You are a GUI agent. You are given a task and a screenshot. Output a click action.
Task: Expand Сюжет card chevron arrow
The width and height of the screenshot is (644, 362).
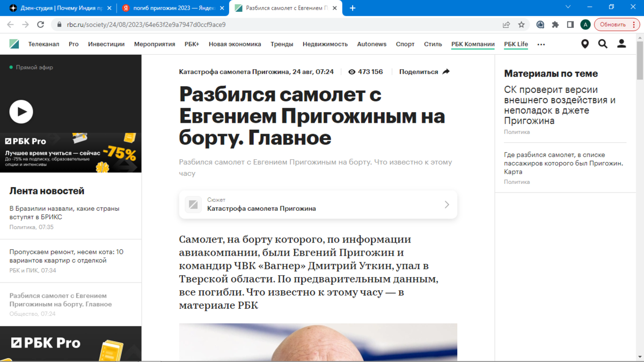click(447, 204)
